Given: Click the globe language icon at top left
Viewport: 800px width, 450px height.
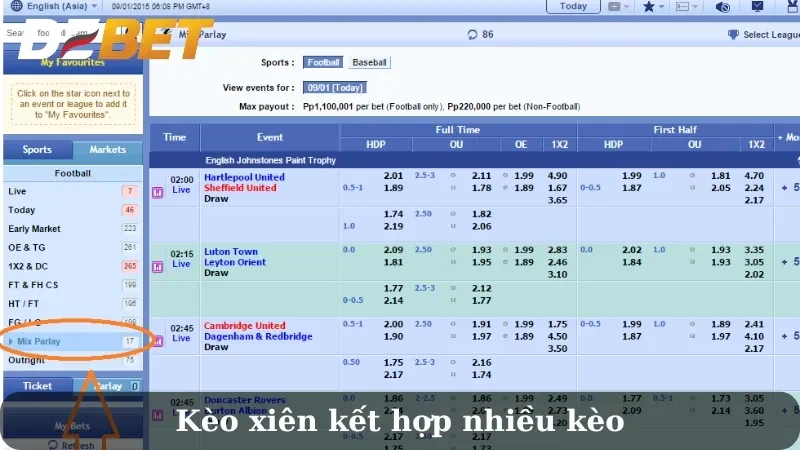Looking at the screenshot, I should [x=13, y=6].
